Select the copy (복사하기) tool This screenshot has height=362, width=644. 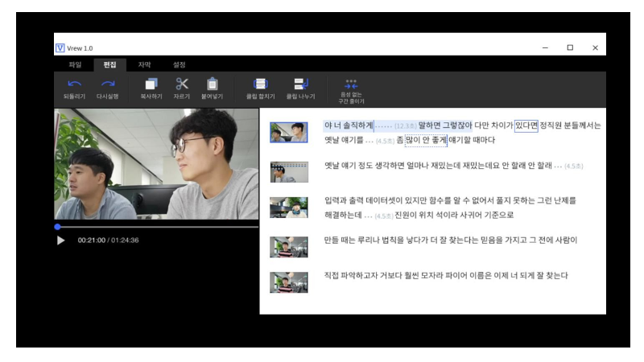151,84
